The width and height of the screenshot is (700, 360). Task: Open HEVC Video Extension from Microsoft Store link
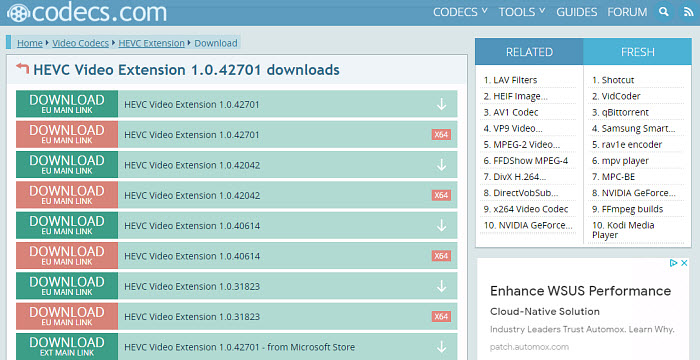[240, 347]
